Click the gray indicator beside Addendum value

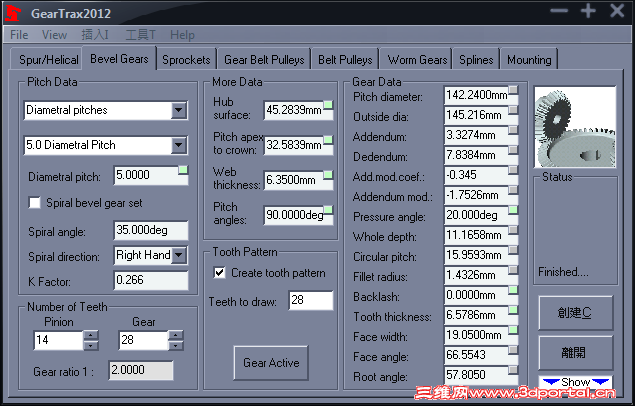click(x=513, y=130)
